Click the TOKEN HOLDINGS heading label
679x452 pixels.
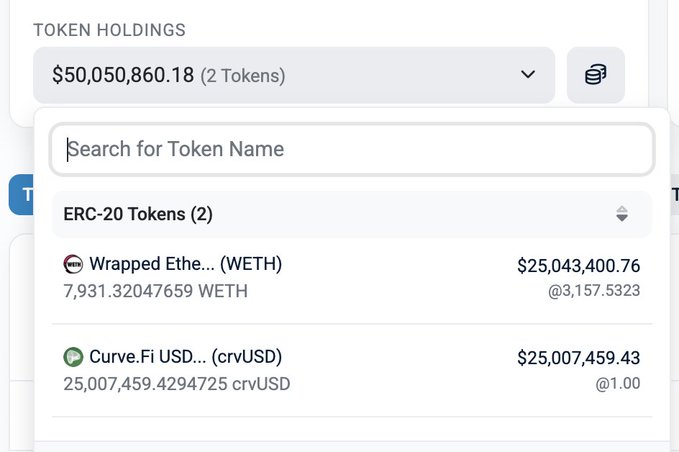[109, 30]
